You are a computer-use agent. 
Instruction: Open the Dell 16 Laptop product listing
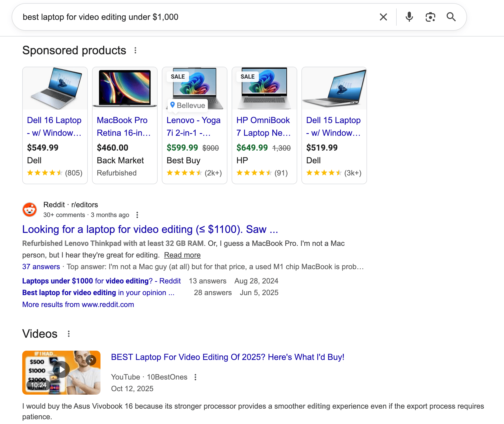(x=54, y=127)
